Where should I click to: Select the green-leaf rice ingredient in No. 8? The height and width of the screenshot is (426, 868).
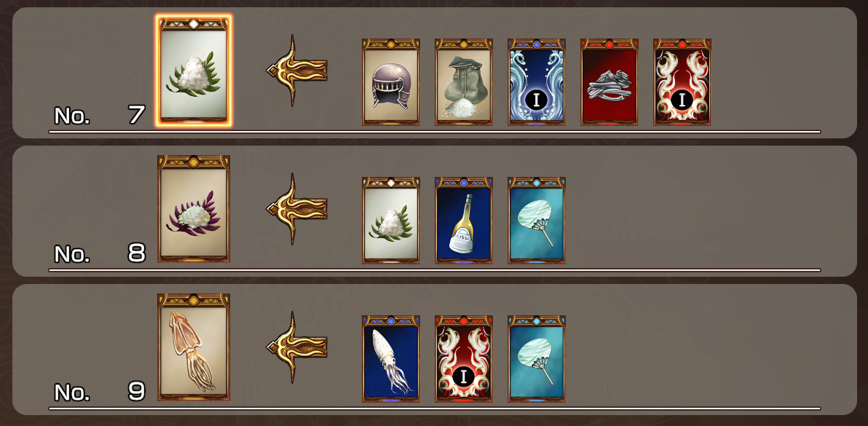[391, 220]
